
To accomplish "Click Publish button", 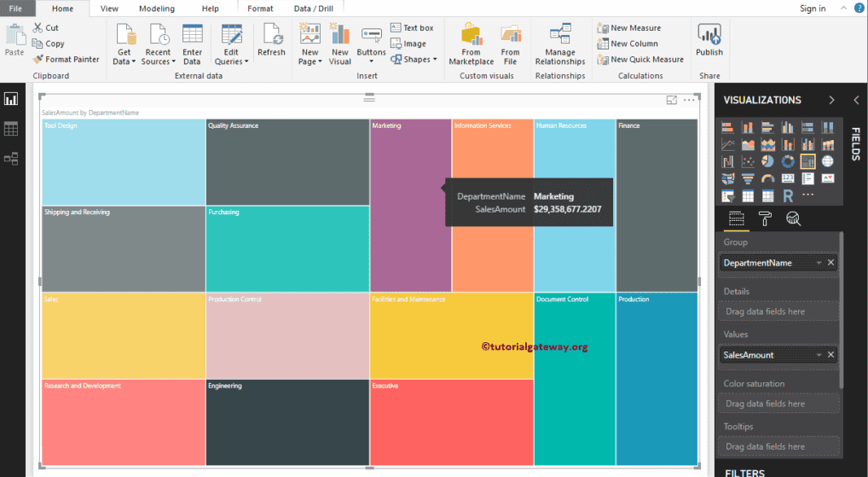I will [x=709, y=40].
